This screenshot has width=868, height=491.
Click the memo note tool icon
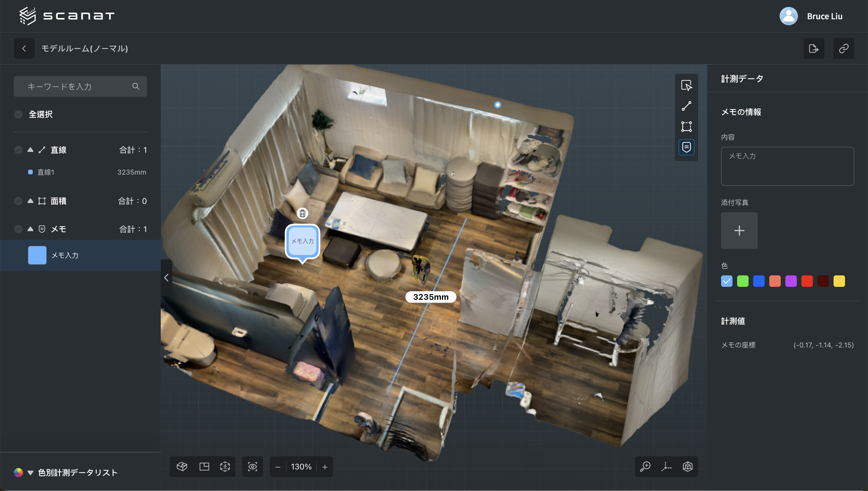(686, 147)
